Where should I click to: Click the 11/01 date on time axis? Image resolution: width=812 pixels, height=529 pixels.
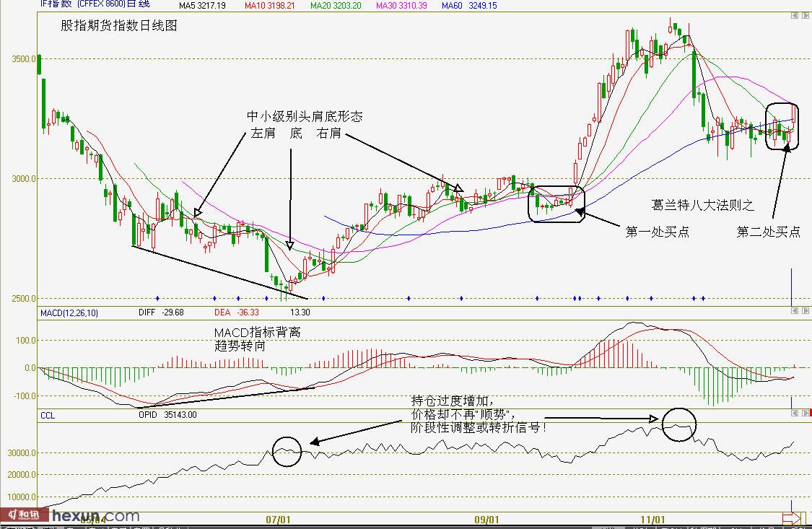point(652,519)
